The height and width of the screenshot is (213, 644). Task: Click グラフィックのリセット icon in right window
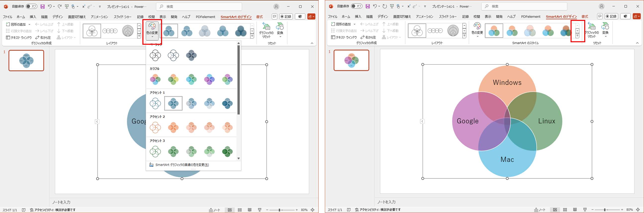point(591,30)
